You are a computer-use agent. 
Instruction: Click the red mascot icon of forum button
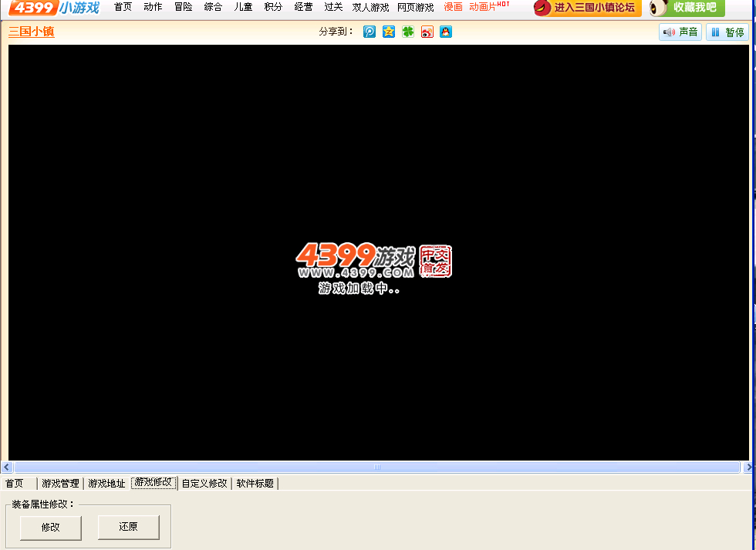click(542, 8)
